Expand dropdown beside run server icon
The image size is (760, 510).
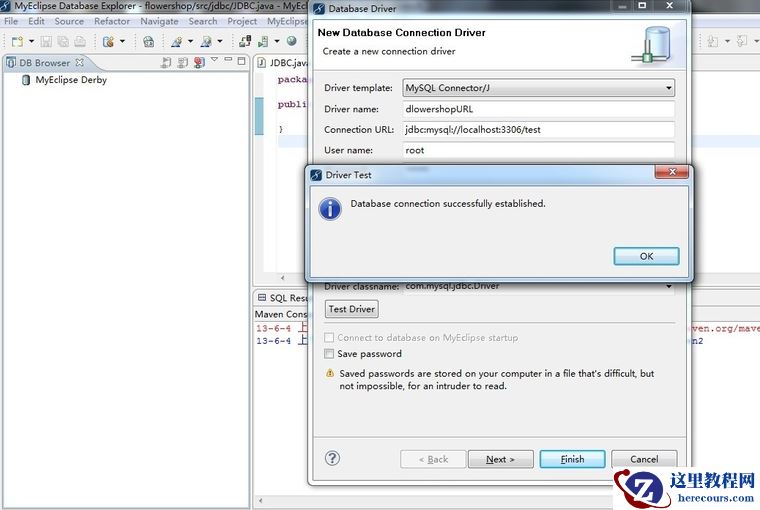[x=220, y=42]
